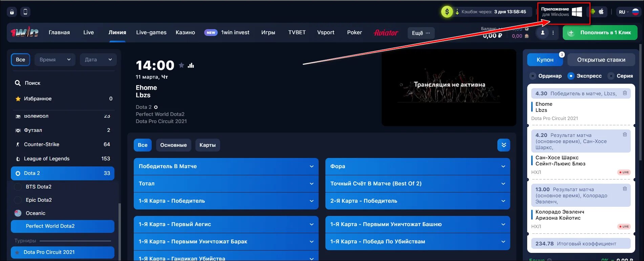
Task: Select the Экспресс bet type radio
Action: click(571, 76)
